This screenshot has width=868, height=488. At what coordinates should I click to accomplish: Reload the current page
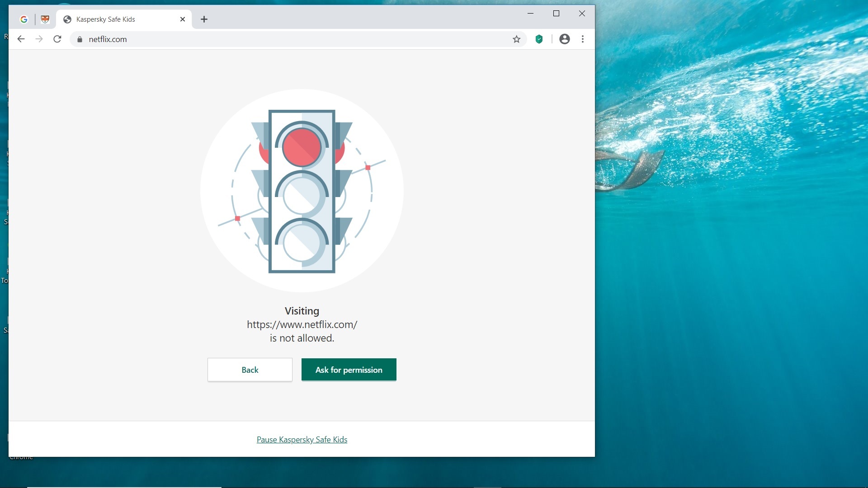(57, 39)
